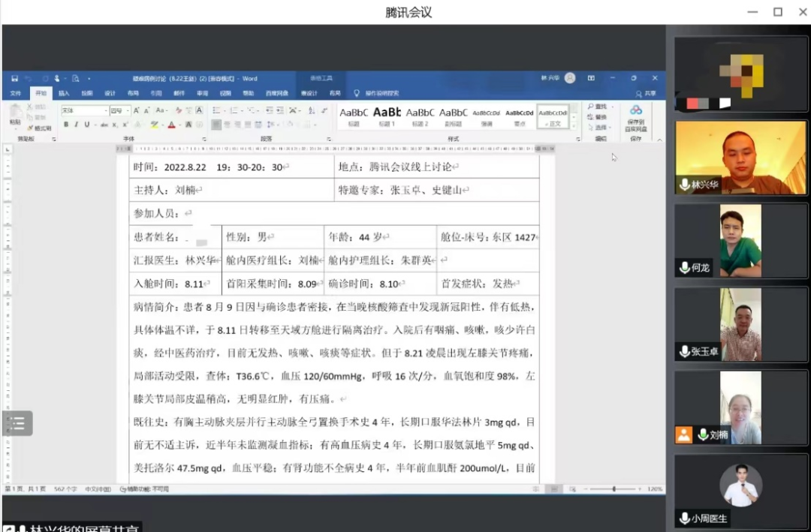Apply italic formatting
The image size is (811, 532).
(x=77, y=125)
